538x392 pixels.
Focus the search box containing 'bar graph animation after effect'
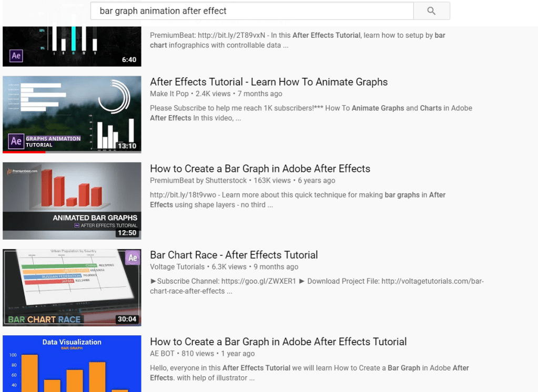pos(251,11)
